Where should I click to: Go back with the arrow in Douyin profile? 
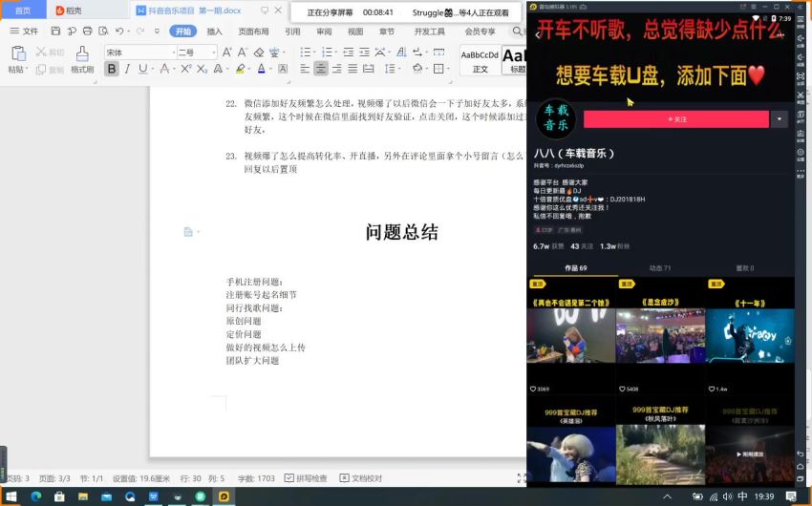(538, 35)
